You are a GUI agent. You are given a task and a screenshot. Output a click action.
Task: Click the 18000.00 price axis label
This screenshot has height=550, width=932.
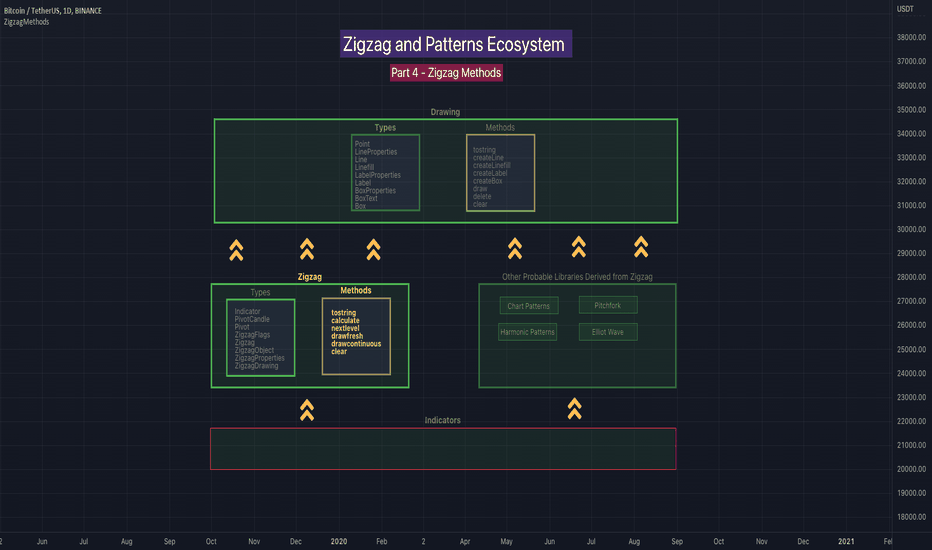[x=911, y=517]
